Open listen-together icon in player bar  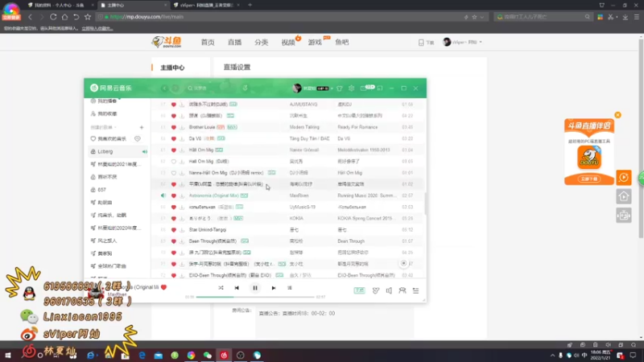(402, 290)
